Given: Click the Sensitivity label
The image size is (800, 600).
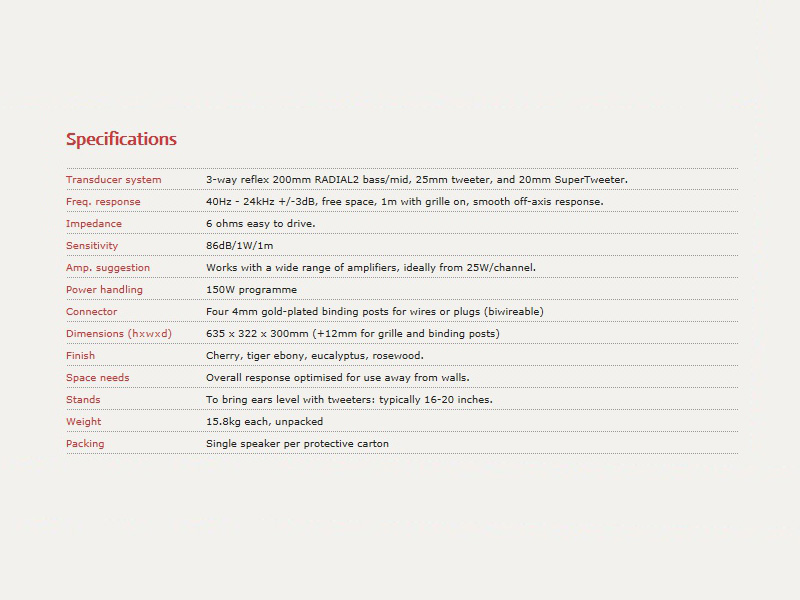Looking at the screenshot, I should [x=92, y=246].
